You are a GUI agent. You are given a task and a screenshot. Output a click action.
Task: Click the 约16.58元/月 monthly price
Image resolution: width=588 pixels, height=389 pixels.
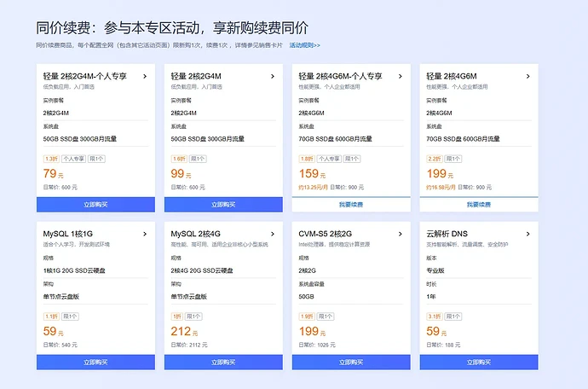[441, 187]
